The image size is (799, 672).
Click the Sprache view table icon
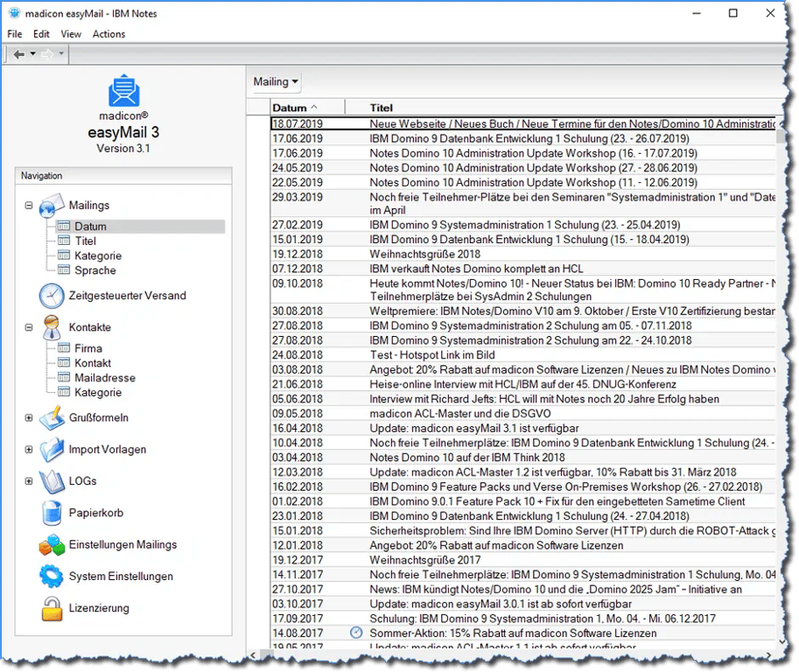pos(64,269)
